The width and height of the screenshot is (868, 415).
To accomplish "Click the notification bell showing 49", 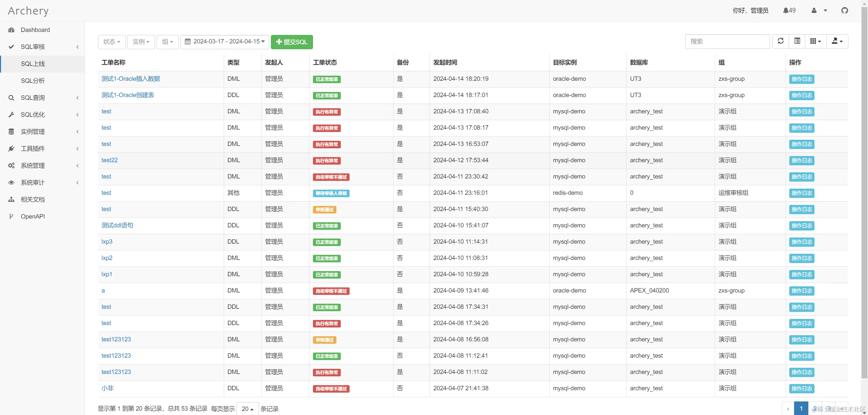I will click(789, 11).
